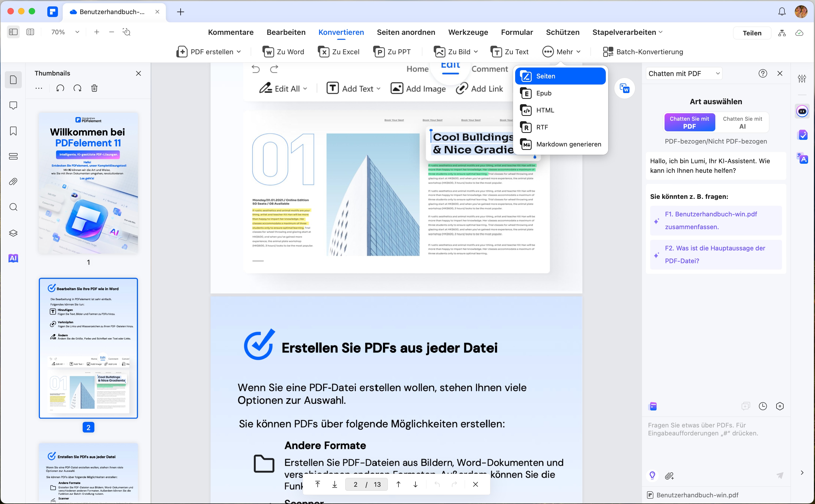This screenshot has height=504, width=815.
Task: Open Thumbnails more options ellipsis
Action: (x=39, y=88)
